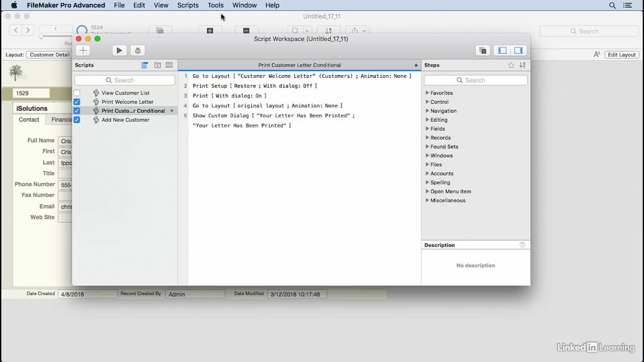Open the Apple menu

click(14, 5)
